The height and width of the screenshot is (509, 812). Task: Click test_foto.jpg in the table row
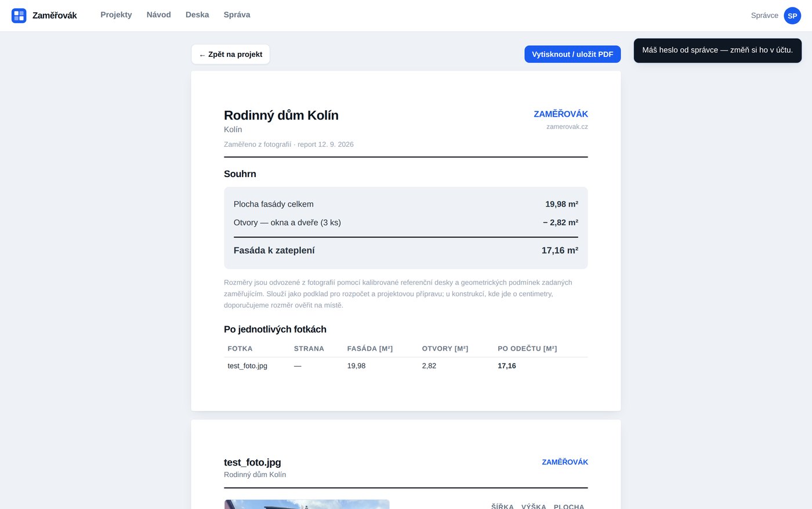click(248, 366)
